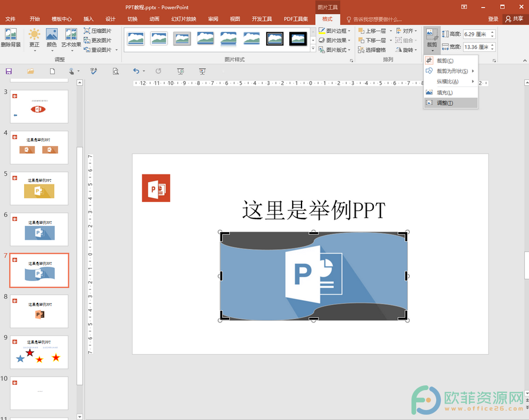Click 上移一层 (Bring Forward)
Screen dimensions: 529x420
373,31
